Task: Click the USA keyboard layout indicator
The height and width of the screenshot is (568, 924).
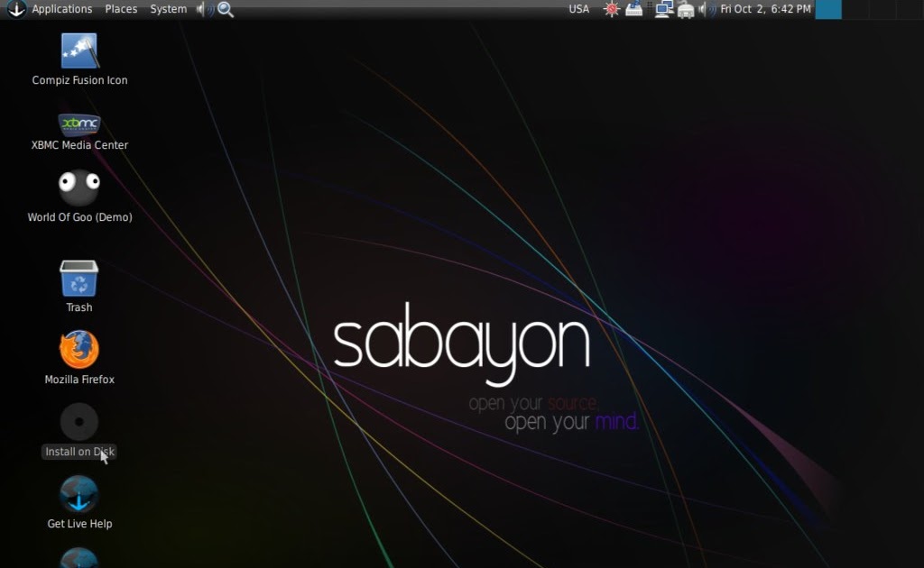Action: point(578,9)
